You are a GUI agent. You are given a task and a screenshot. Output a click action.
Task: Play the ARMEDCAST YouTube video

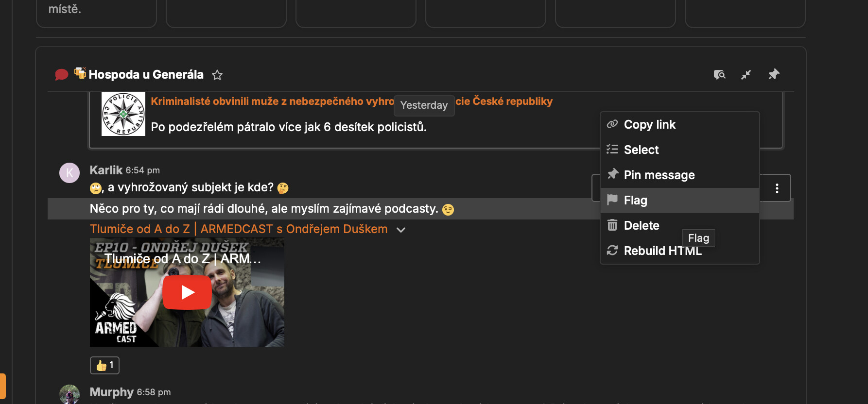(187, 292)
